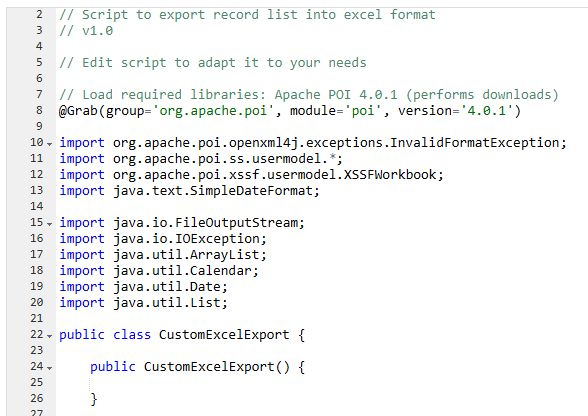Click the java.util.Calendar import line
The width and height of the screenshot is (588, 416).
point(159,271)
